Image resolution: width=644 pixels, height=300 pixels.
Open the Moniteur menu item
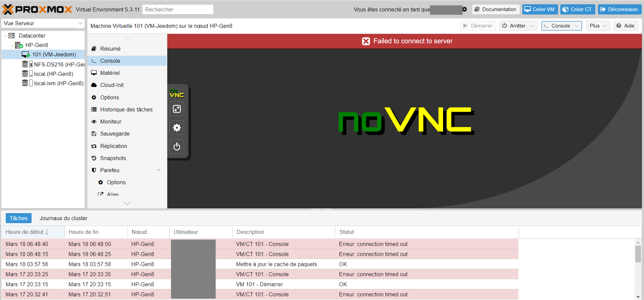[127, 121]
